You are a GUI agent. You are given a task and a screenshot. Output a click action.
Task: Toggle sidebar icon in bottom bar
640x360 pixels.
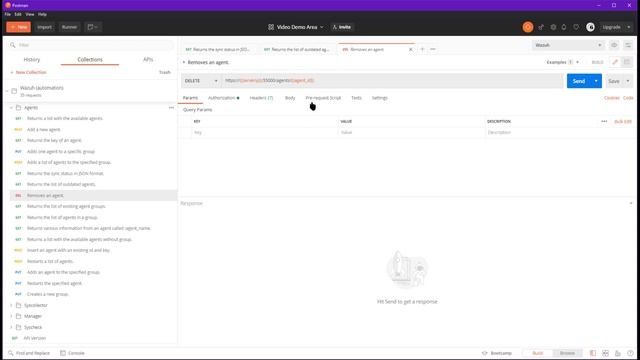[x=593, y=353]
